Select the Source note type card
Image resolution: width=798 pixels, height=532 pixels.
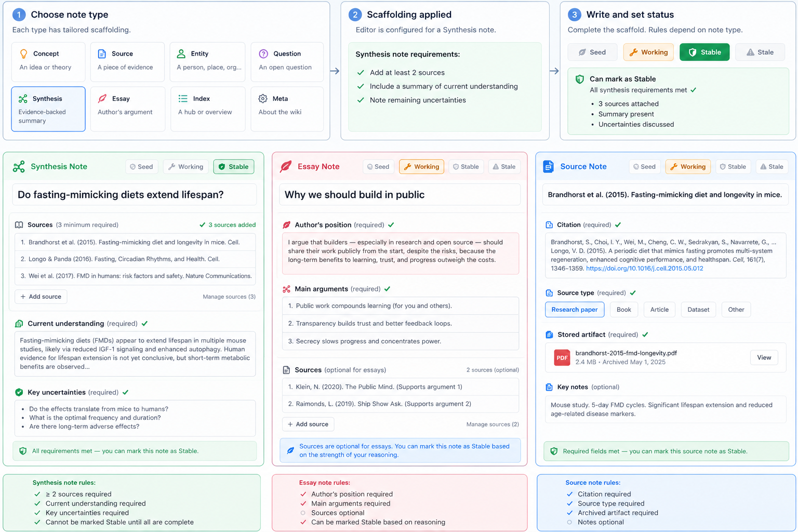(127, 62)
